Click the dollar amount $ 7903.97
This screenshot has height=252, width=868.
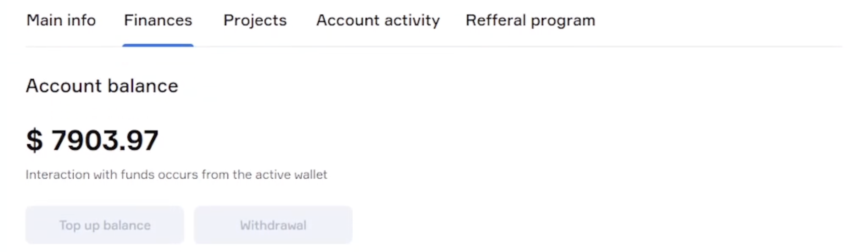[92, 140]
